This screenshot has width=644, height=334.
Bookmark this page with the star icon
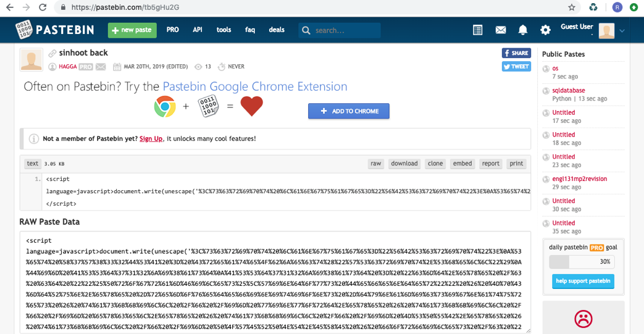click(x=572, y=7)
